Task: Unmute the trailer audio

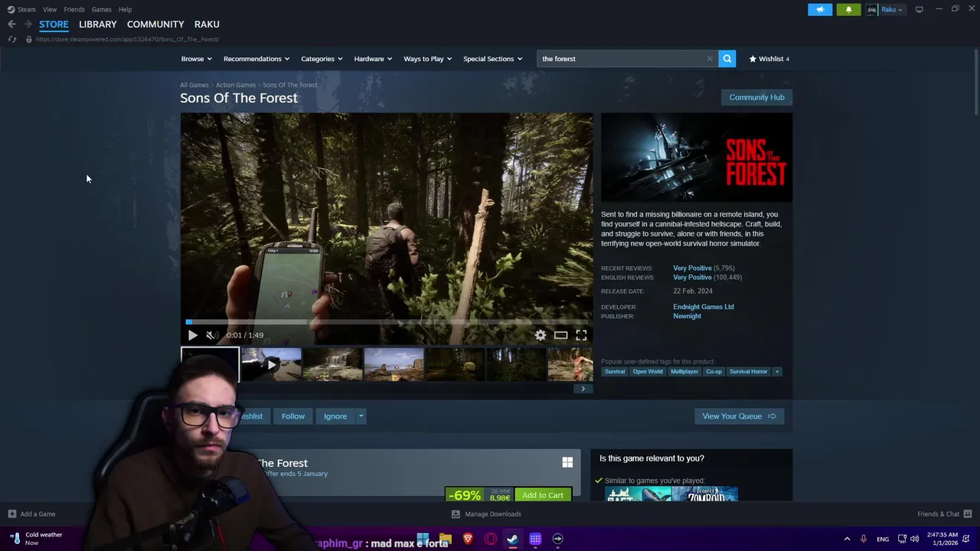Action: click(211, 335)
